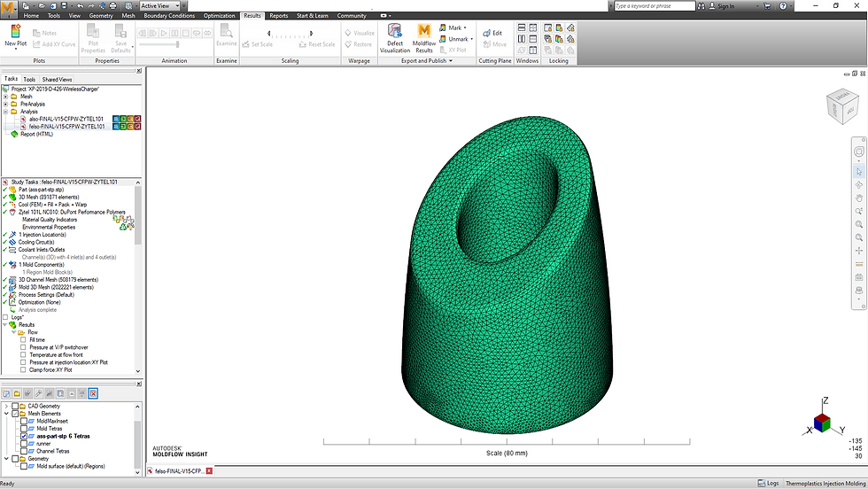This screenshot has width=868, height=489.
Task: Click the Logs button in status bar
Action: 768,484
